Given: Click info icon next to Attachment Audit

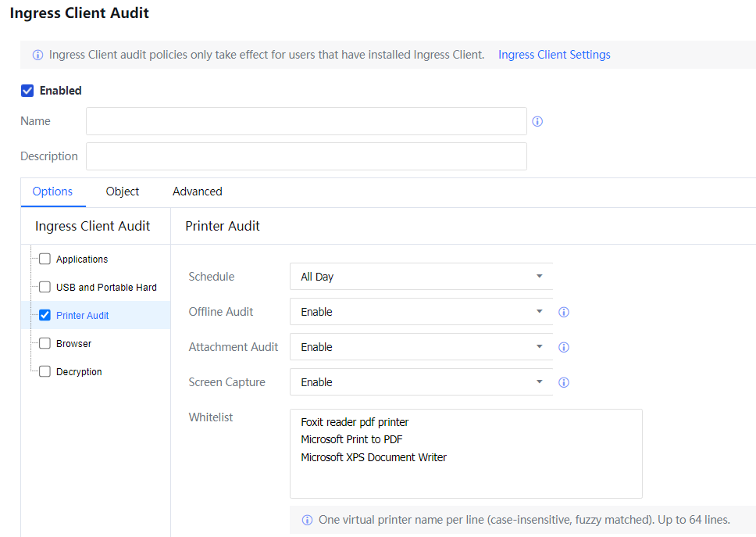Looking at the screenshot, I should pos(564,347).
